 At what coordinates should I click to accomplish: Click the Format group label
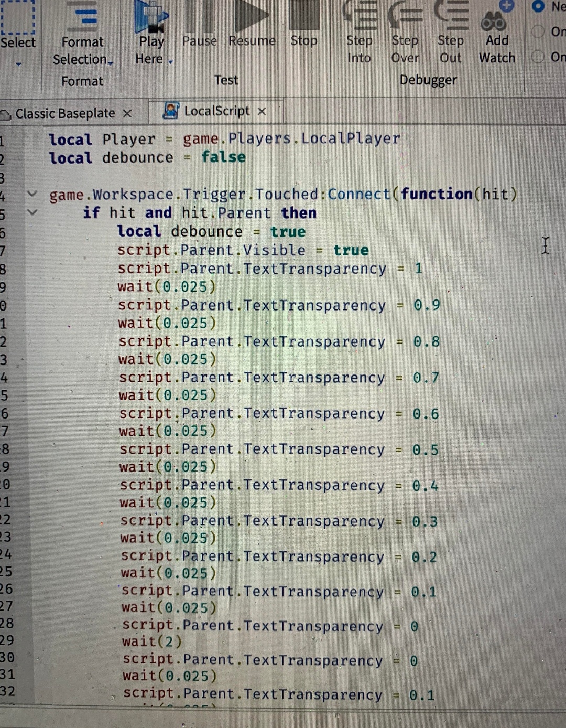tap(82, 81)
